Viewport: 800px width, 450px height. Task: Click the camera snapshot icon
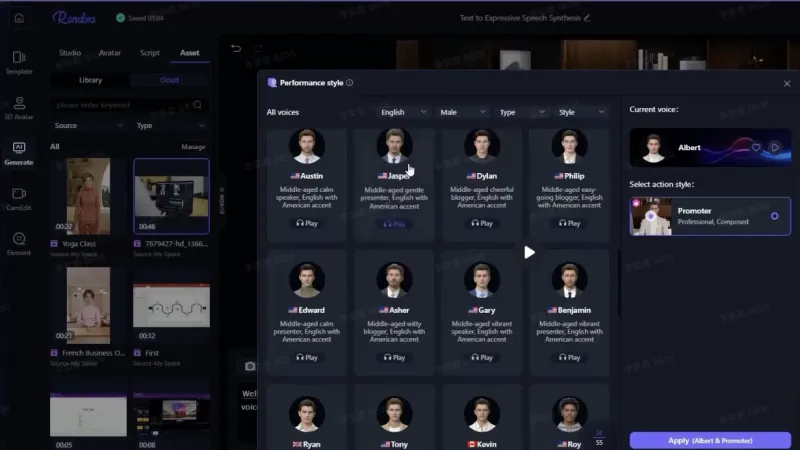pos(249,366)
